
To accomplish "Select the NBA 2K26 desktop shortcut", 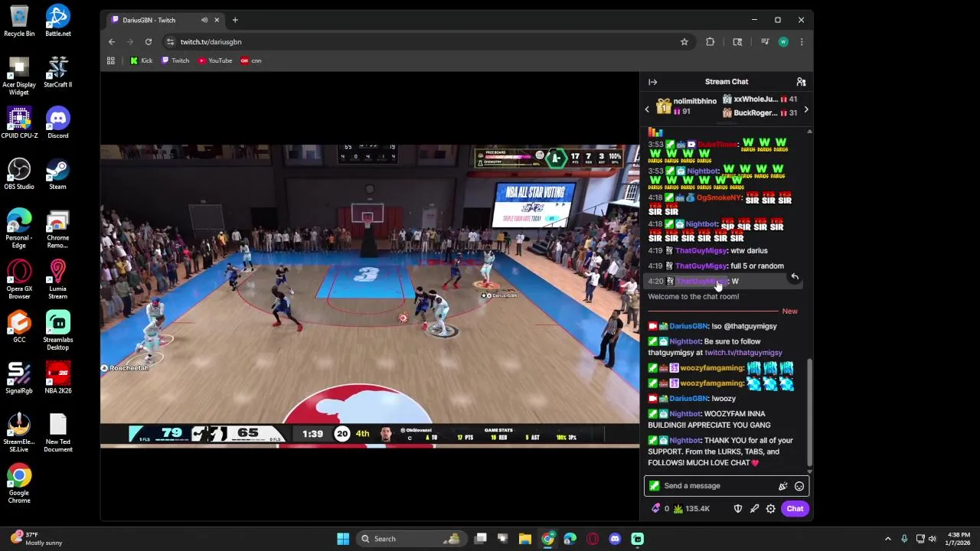I will pyautogui.click(x=57, y=378).
